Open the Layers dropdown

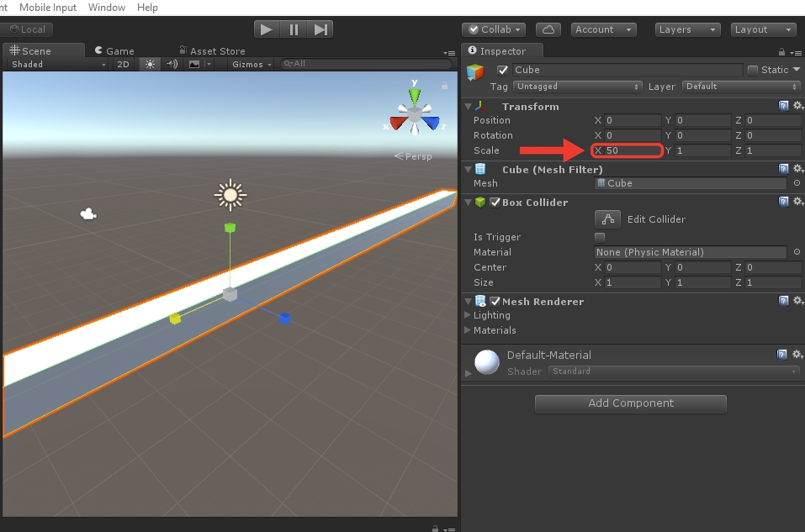(x=688, y=29)
